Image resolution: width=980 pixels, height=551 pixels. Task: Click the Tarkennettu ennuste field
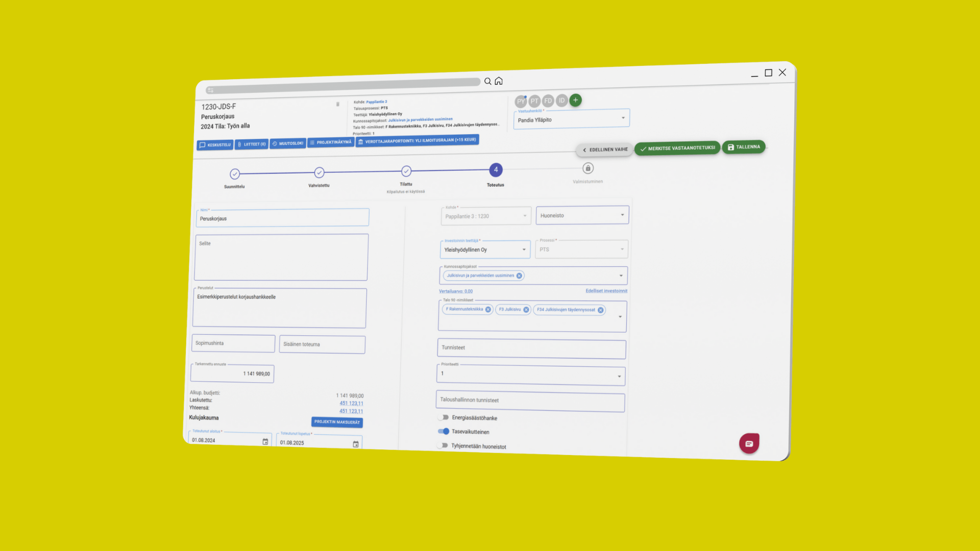(232, 373)
